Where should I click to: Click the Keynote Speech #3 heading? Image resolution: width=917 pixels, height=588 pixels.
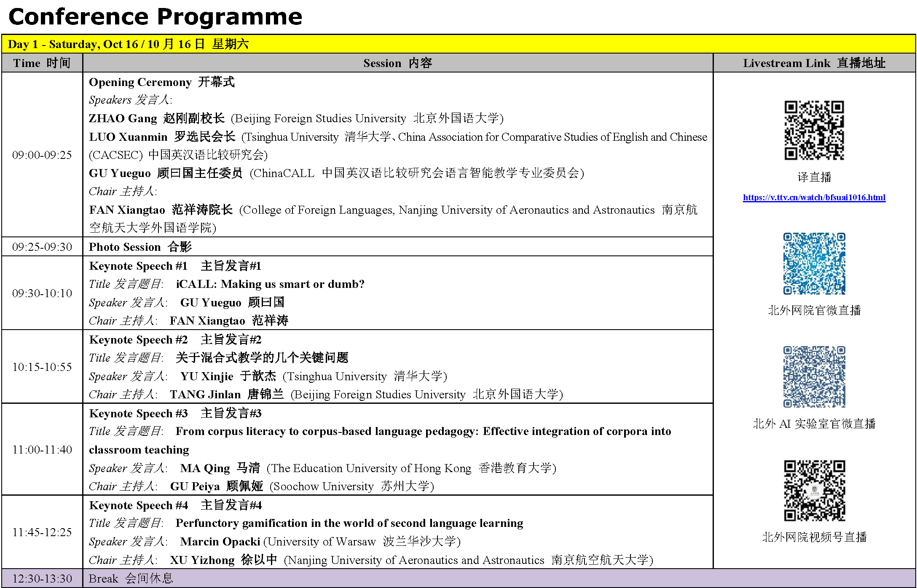pos(175,413)
